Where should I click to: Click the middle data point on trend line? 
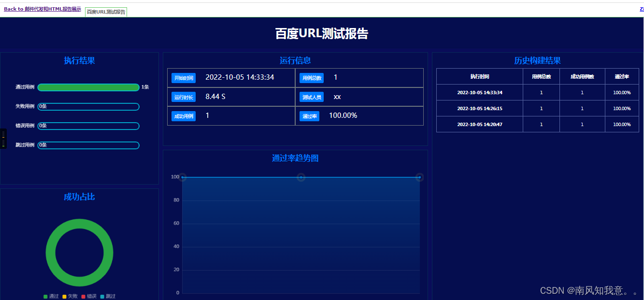301,177
